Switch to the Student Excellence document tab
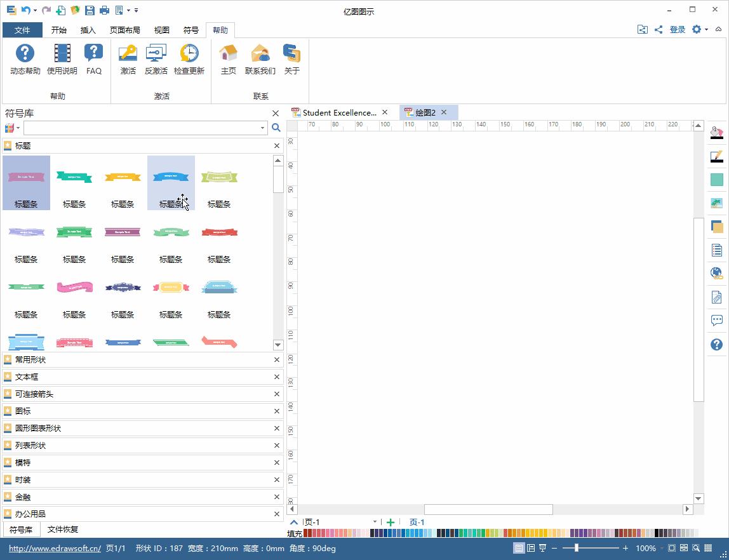Screen dimensions: 729x560 pyautogui.click(x=338, y=112)
